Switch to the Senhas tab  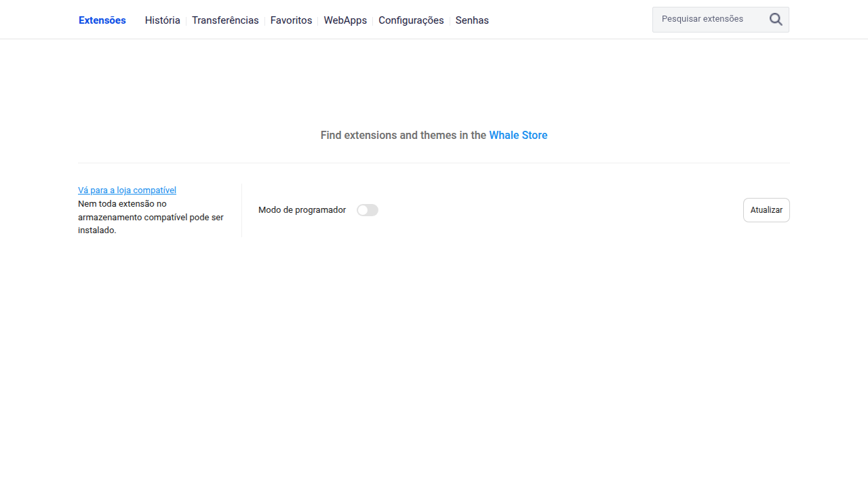coord(472,20)
